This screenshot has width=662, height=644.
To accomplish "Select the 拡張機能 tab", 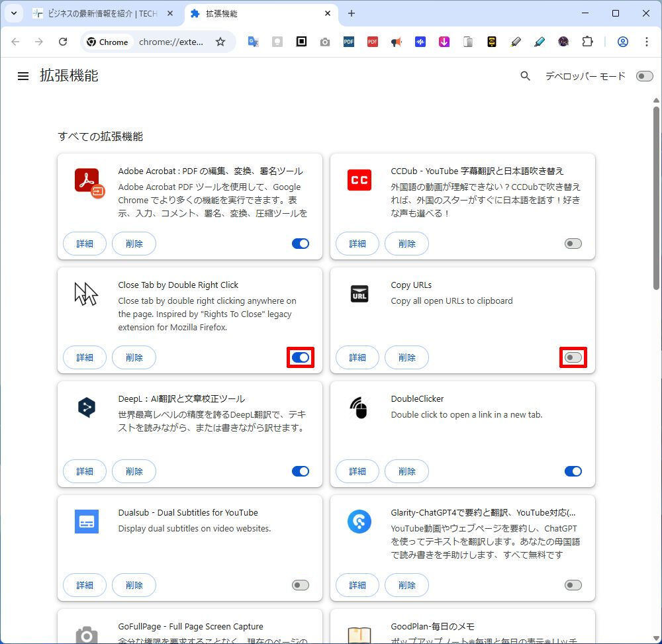I will tap(261, 13).
